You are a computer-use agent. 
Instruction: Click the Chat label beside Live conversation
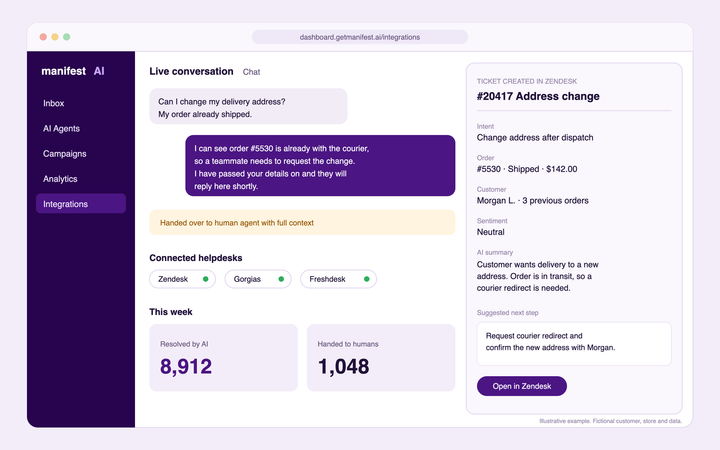pos(251,72)
